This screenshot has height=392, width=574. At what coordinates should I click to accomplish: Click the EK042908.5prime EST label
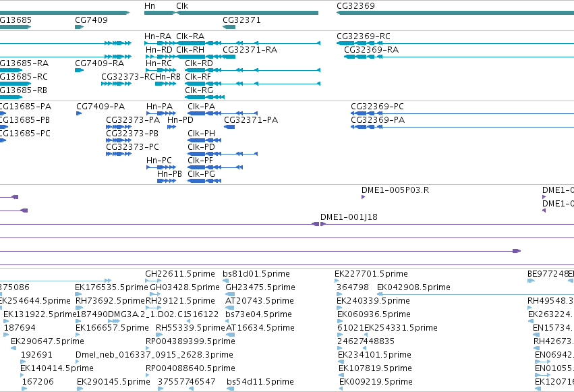[x=413, y=287]
